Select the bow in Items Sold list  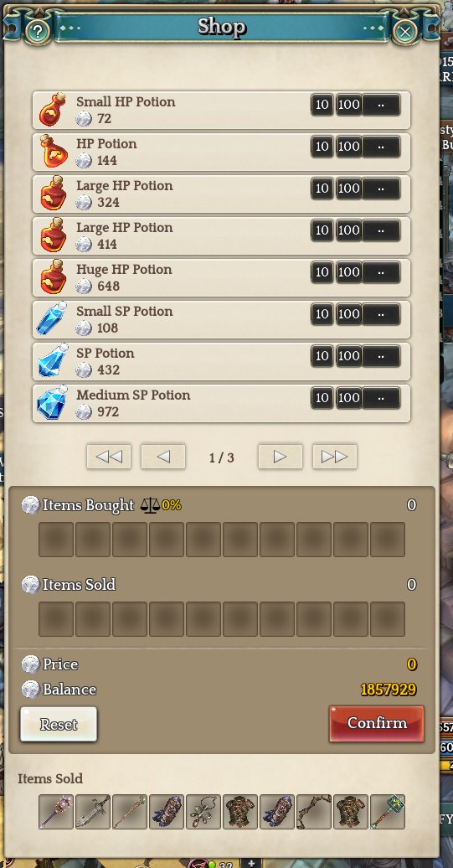(314, 812)
